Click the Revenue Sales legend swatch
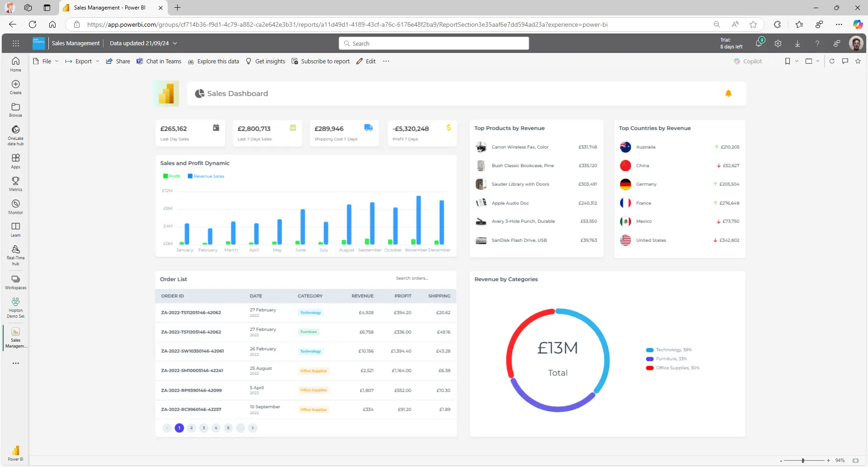The height and width of the screenshot is (467, 868). pyautogui.click(x=190, y=176)
